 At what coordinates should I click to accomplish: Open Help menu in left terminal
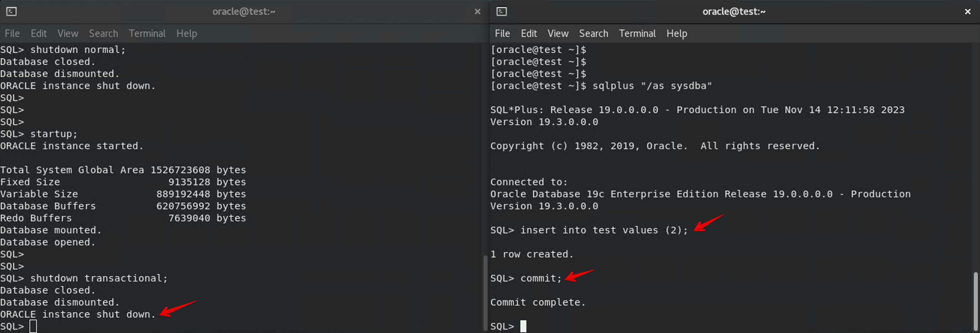click(x=186, y=33)
